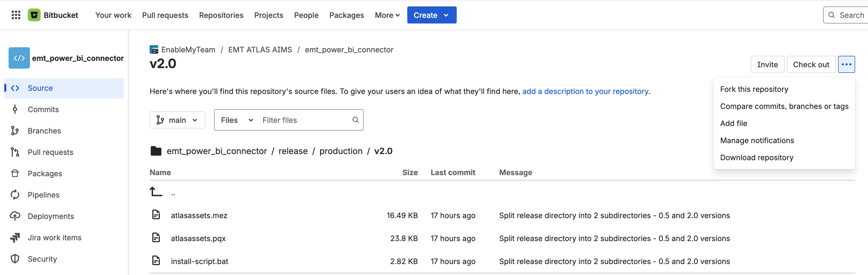This screenshot has width=868, height=275.
Task: Click the repository avatar code icon
Action: click(19, 58)
